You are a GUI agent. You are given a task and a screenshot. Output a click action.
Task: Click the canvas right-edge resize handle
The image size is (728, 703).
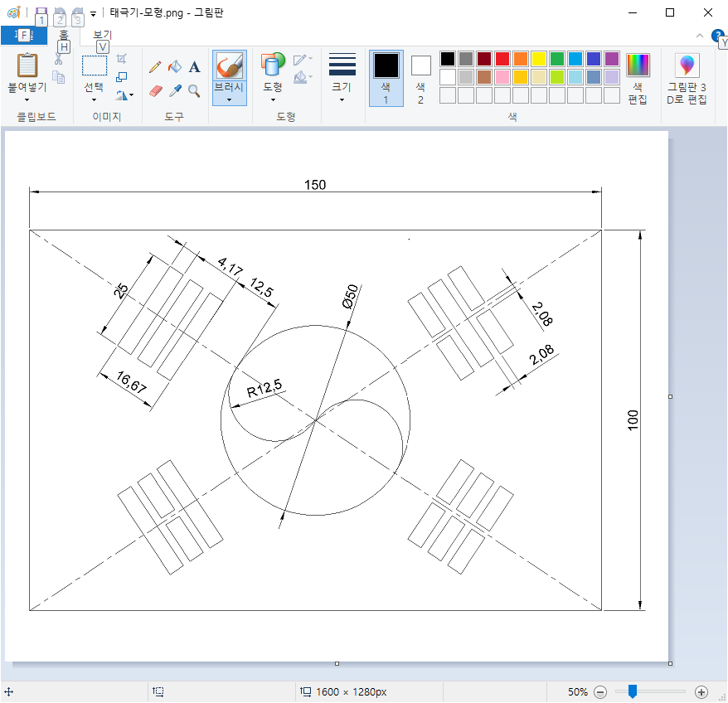671,396
